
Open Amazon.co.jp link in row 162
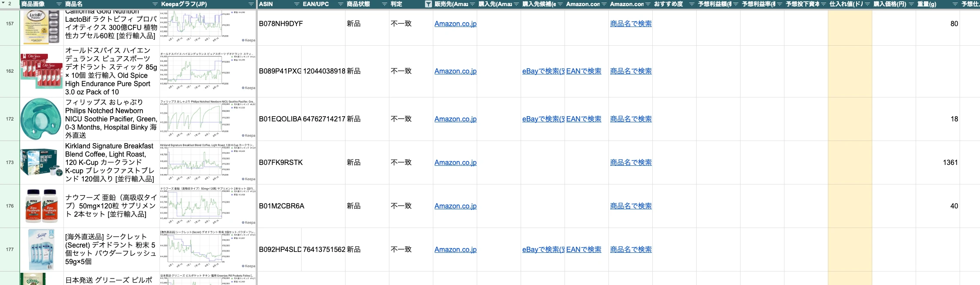(x=455, y=71)
